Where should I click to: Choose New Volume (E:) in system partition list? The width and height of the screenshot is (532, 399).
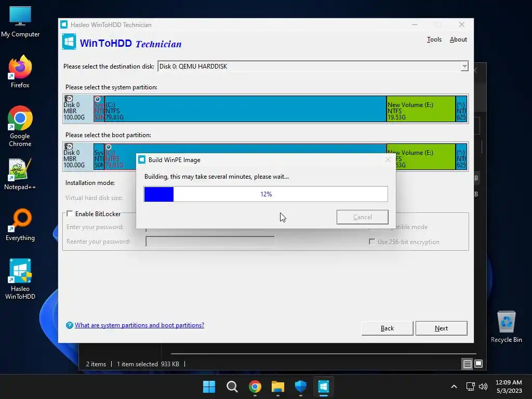point(421,109)
